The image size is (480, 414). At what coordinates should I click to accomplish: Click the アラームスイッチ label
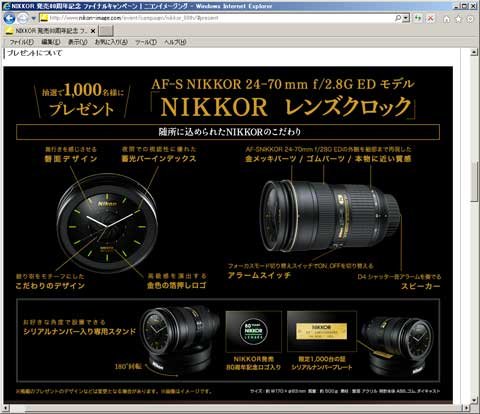coord(259,275)
